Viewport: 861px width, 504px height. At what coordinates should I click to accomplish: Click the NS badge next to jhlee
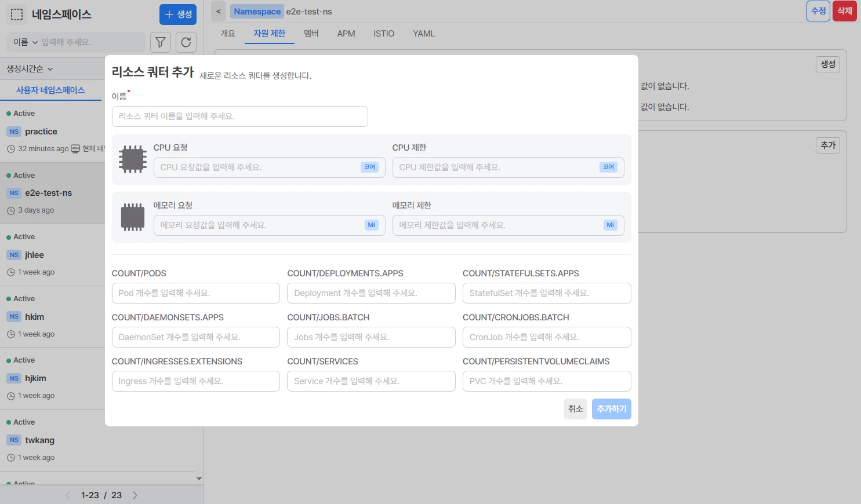14,255
